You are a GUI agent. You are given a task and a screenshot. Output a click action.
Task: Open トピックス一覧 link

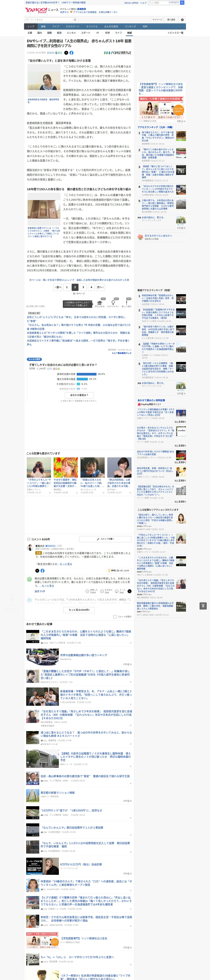pos(175,33)
